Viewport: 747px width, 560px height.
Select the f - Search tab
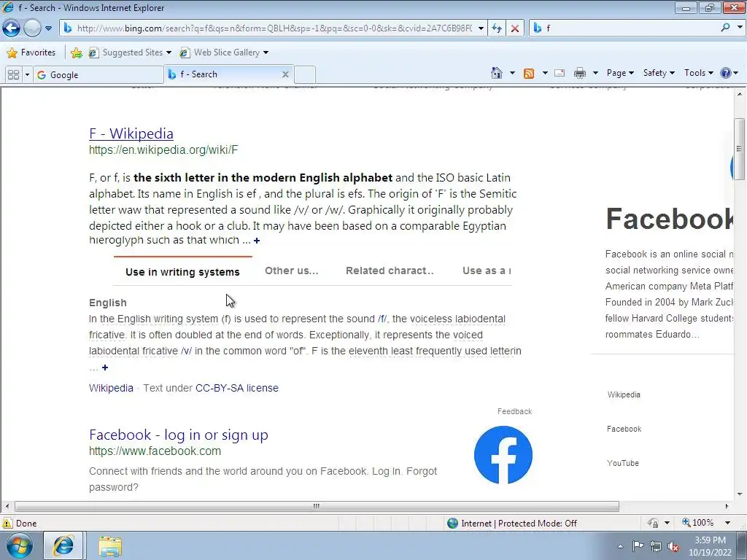click(x=224, y=74)
